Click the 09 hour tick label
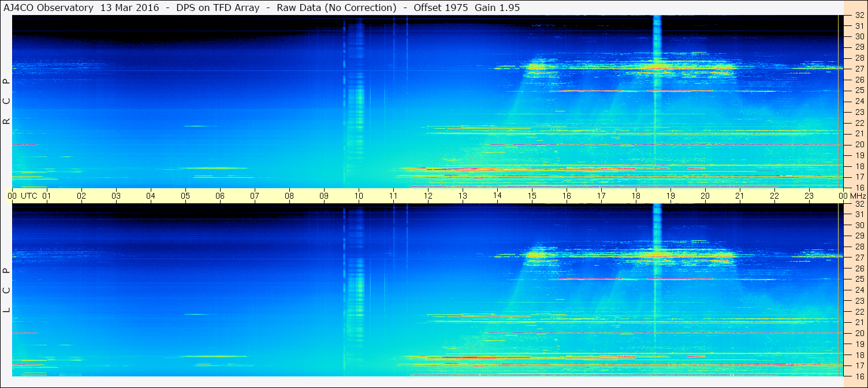 coord(324,196)
